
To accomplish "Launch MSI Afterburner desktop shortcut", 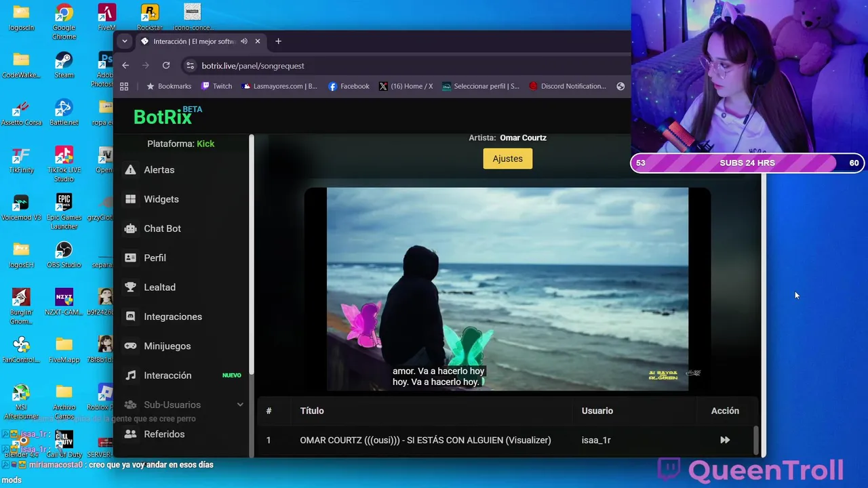I will [x=22, y=401].
